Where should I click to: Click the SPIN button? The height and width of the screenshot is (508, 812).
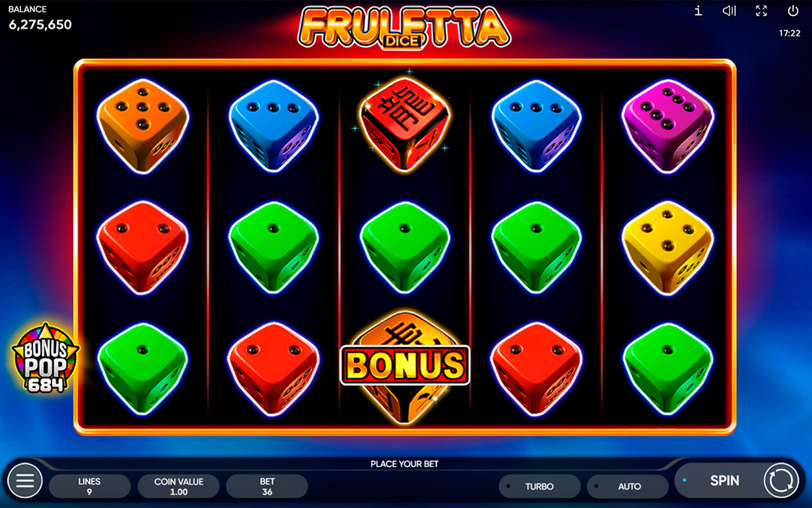pyautogui.click(x=724, y=480)
